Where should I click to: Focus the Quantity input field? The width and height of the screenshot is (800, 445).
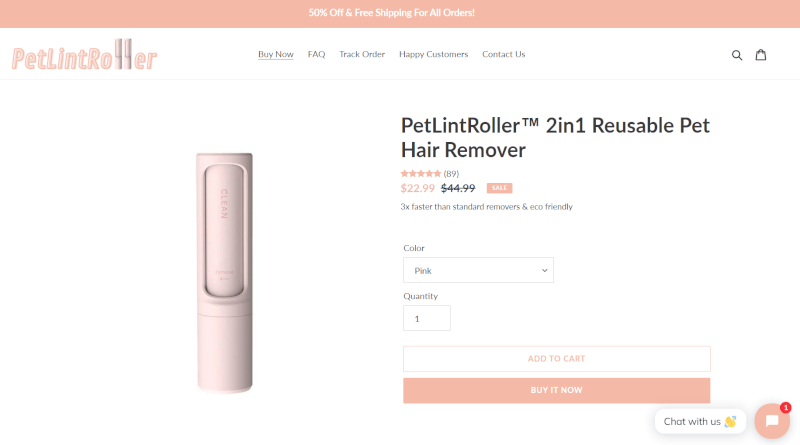point(427,318)
